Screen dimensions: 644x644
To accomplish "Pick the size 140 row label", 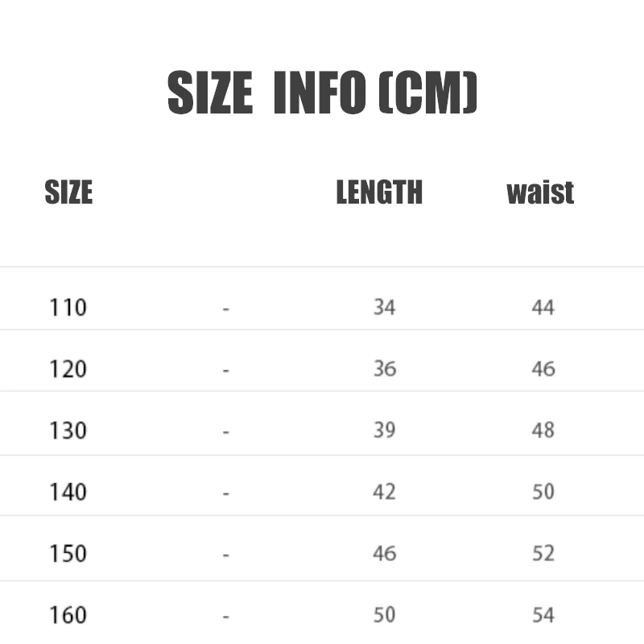I will click(68, 492).
